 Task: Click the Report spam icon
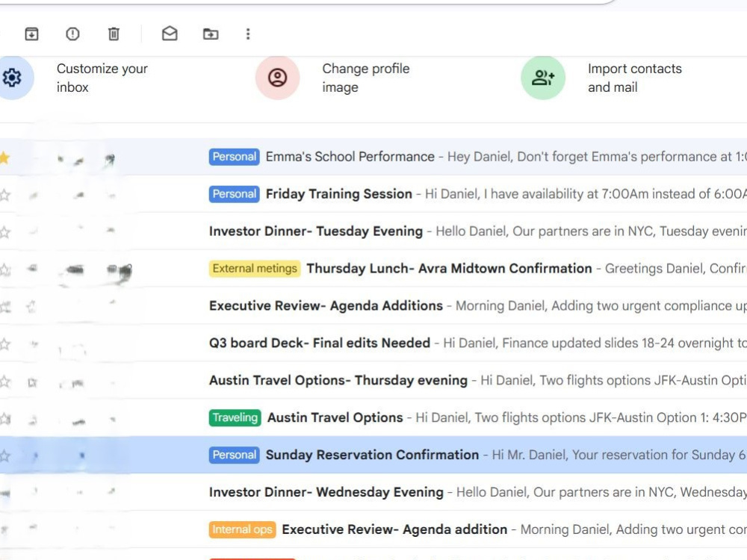[72, 34]
